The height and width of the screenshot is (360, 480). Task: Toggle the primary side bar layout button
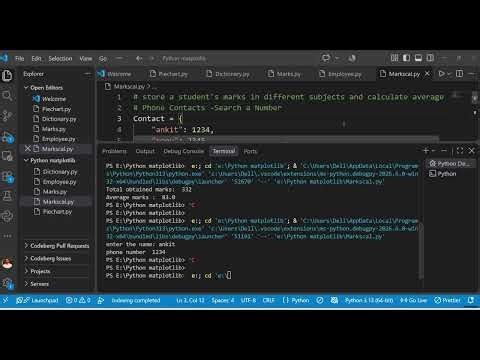tap(406, 58)
